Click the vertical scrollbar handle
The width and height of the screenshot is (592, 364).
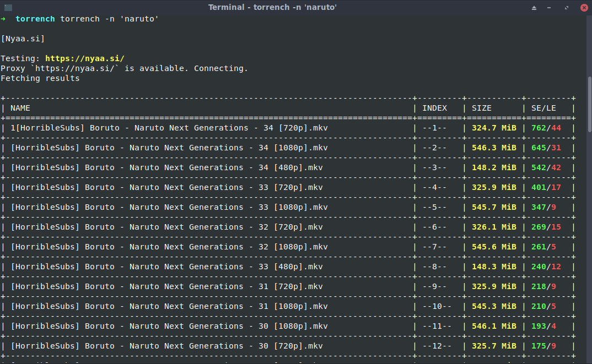(590, 104)
